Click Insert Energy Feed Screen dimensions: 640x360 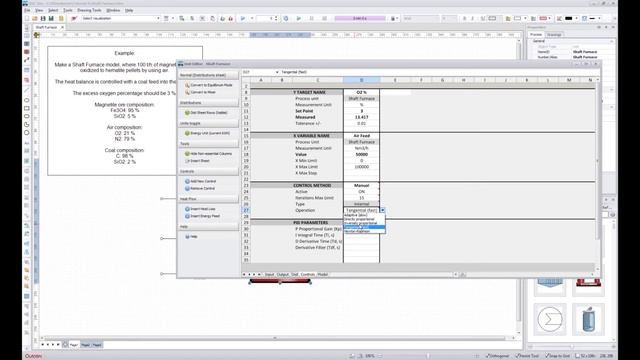pyautogui.click(x=202, y=216)
